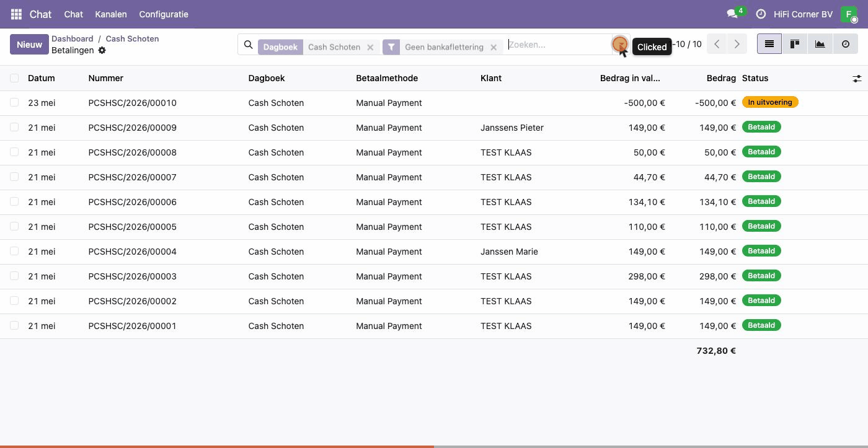Open the conversations messages icon
This screenshot has height=448, width=868.
(732, 14)
